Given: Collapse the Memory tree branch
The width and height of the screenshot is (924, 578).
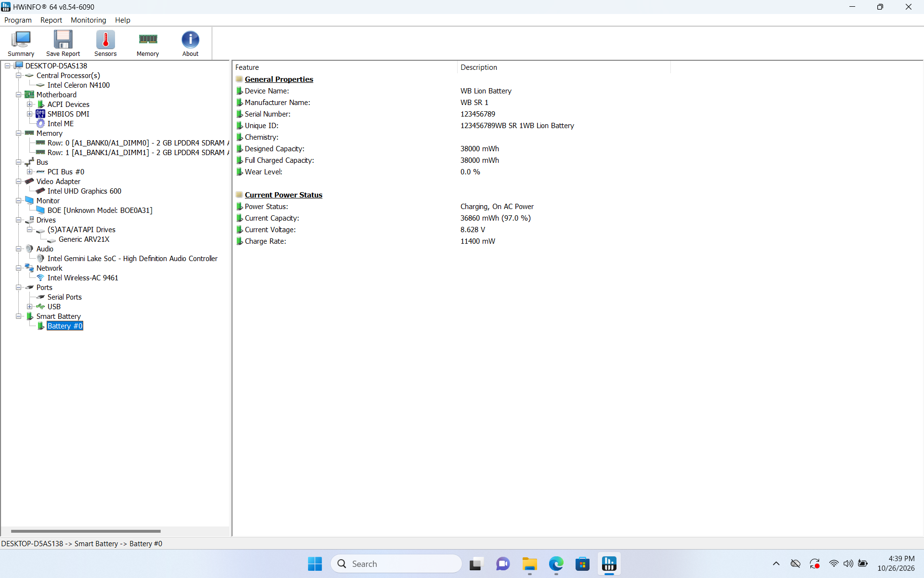Looking at the screenshot, I should 19,133.
